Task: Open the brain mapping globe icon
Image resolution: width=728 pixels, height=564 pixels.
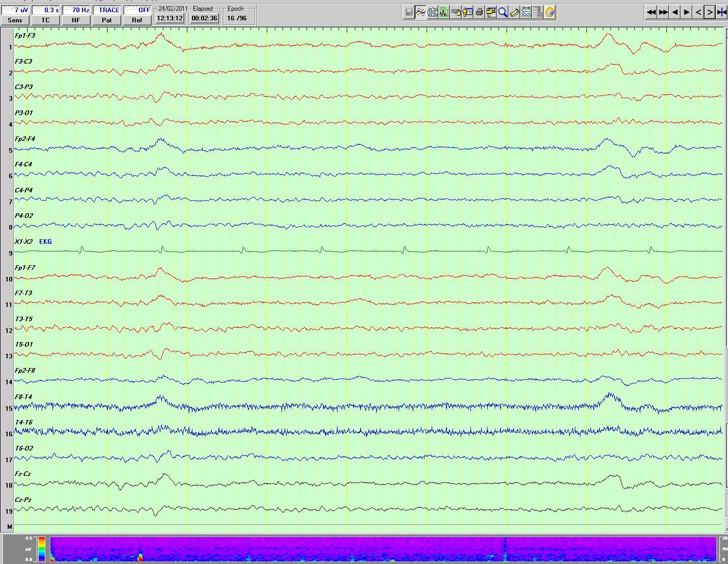Action: click(550, 13)
